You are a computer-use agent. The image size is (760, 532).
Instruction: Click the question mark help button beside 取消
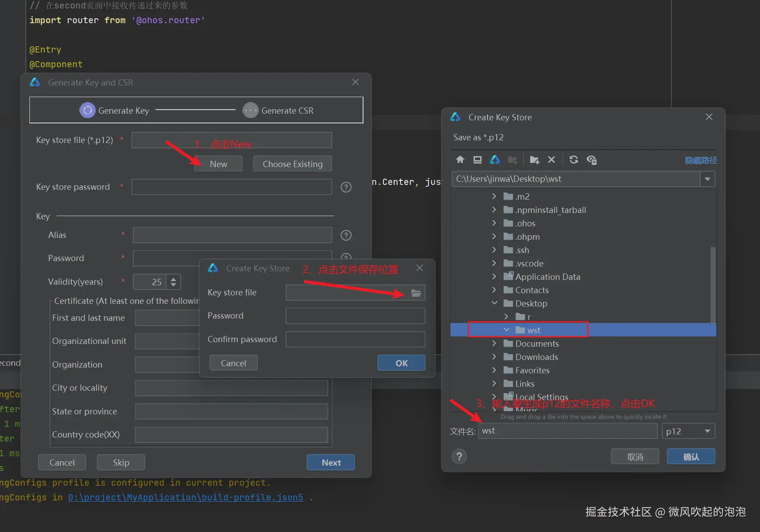pos(459,456)
